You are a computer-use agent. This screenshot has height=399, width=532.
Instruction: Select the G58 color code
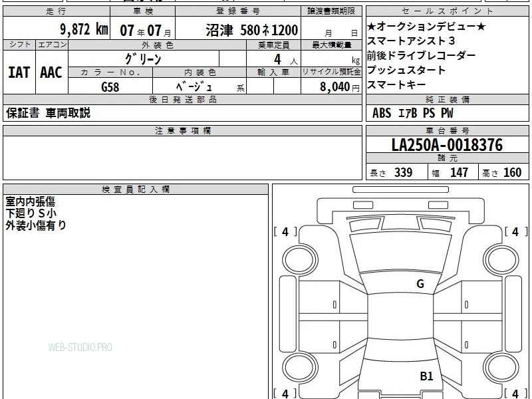click(110, 87)
